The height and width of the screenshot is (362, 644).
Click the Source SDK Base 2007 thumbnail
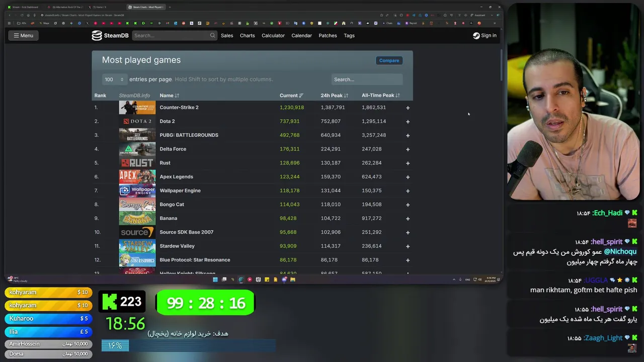[137, 232]
